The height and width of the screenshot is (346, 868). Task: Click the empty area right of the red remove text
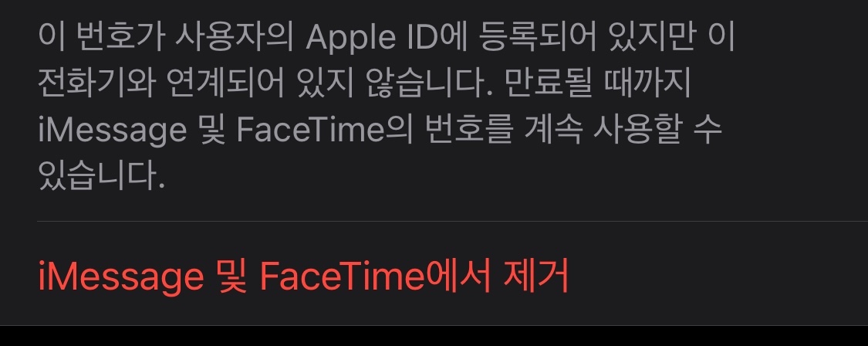click(718, 276)
